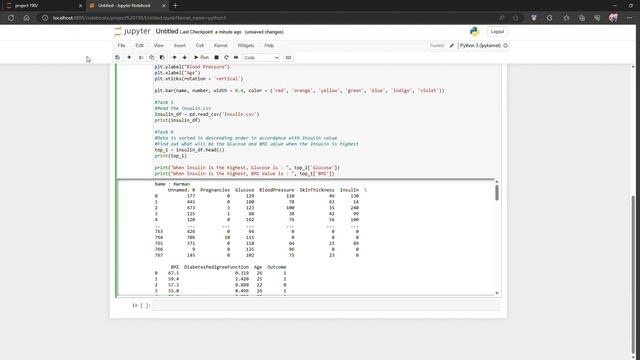Move selected cell up
The height and width of the screenshot is (360, 640).
(174, 58)
